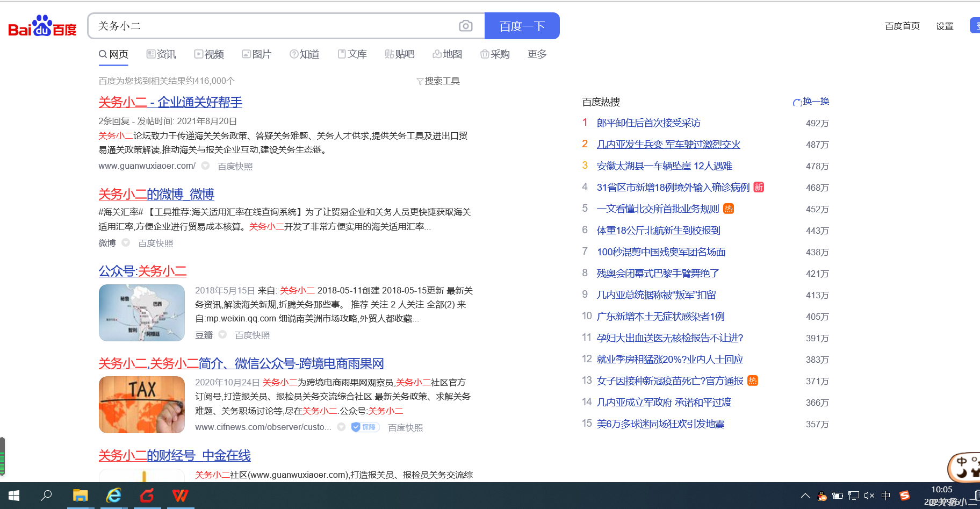Open 搜索工具 filter options
Viewport: 980px width, 509px height.
click(x=438, y=81)
